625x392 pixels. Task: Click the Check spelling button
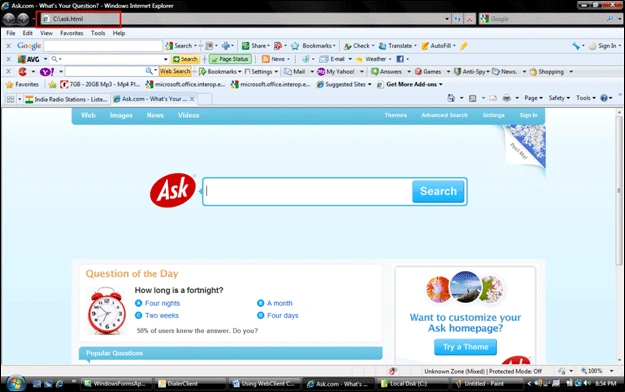tap(359, 46)
